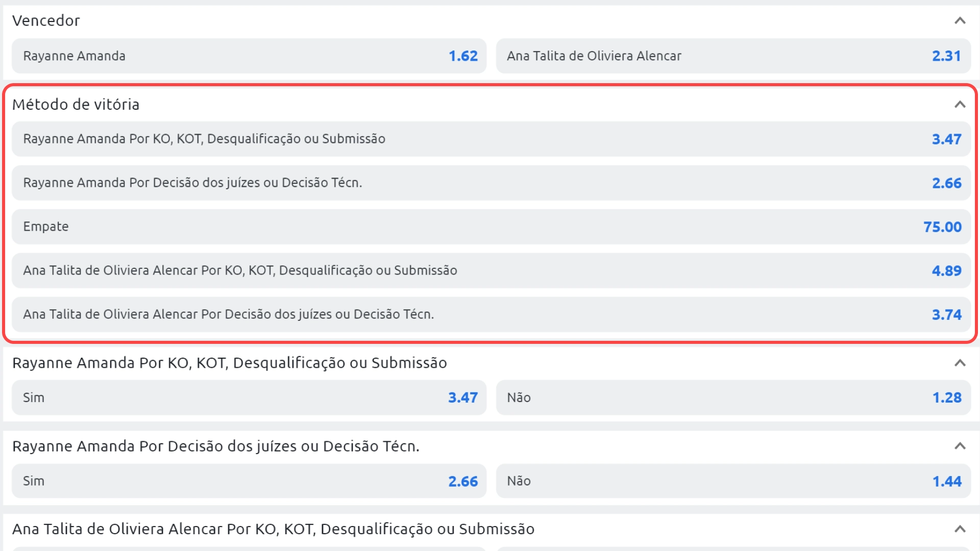Choose Sim at 3.47 for Rayanne KO
The image size is (980, 551).
click(249, 397)
